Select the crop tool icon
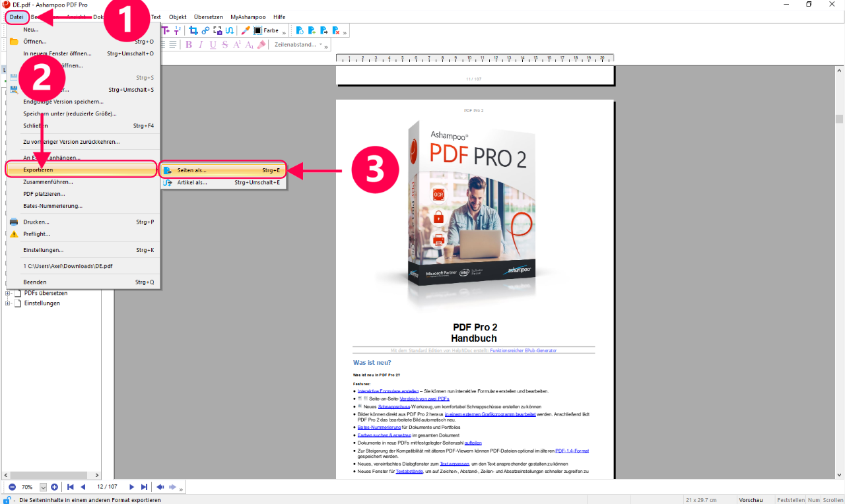The width and height of the screenshot is (845, 504). point(193,30)
